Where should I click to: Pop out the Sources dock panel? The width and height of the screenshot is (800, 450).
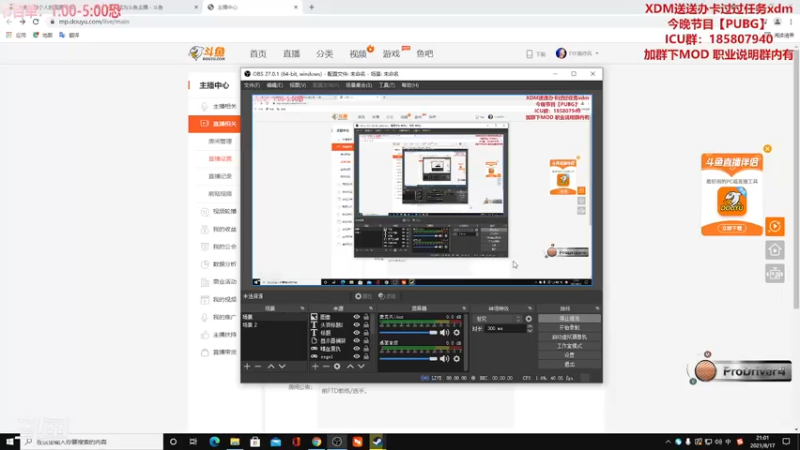click(x=371, y=309)
